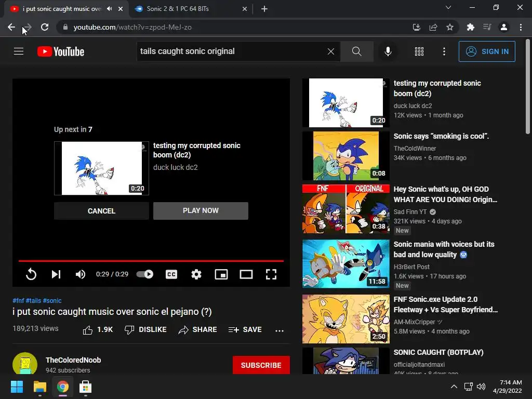Click the search magnifier button

coord(356,51)
